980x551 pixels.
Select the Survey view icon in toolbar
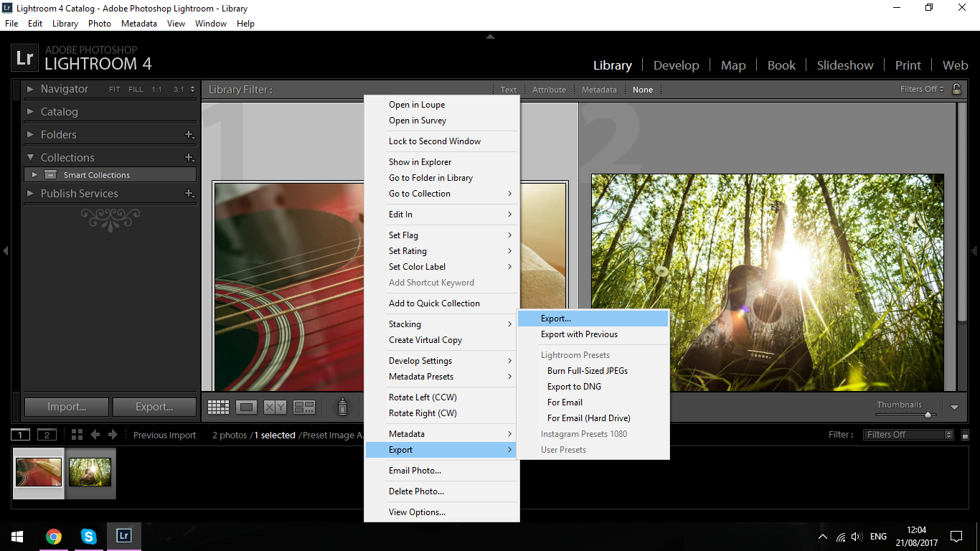304,407
